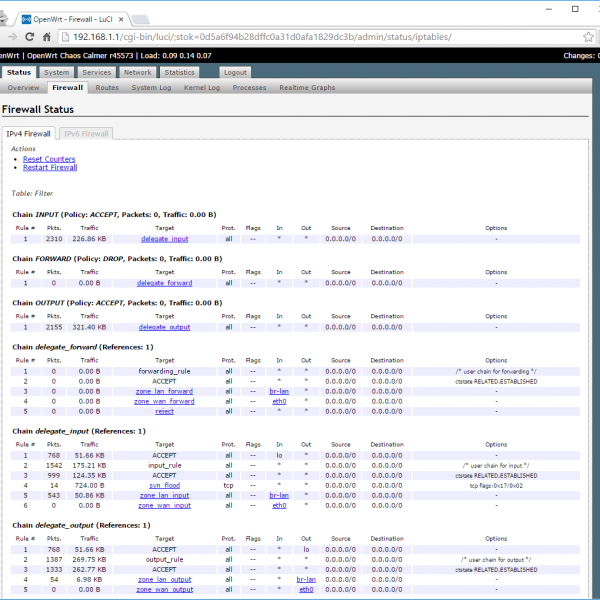Viewport: 600px width, 600px height.
Task: Open the delegate_forward chain link
Action: click(164, 283)
